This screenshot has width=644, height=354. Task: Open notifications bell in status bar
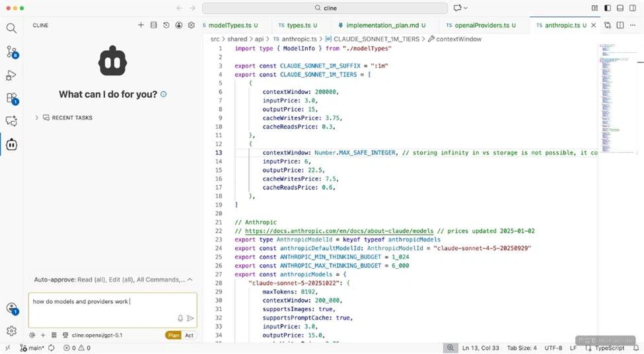(x=636, y=348)
